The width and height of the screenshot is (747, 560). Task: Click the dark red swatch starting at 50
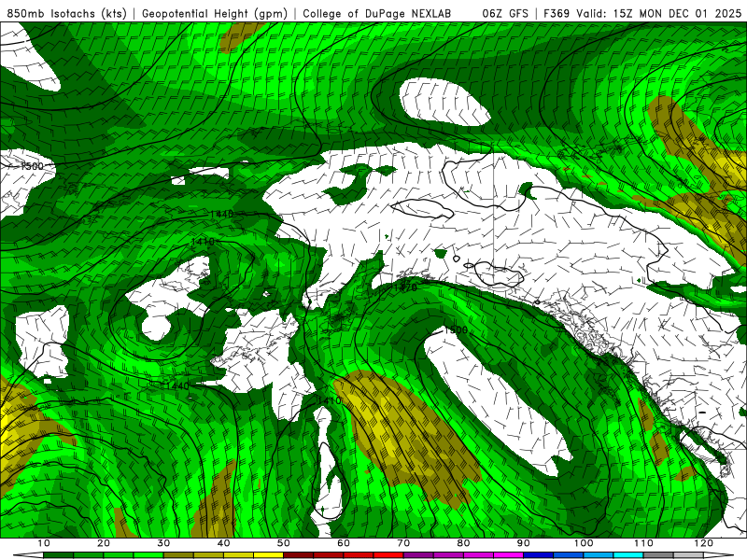point(298,555)
